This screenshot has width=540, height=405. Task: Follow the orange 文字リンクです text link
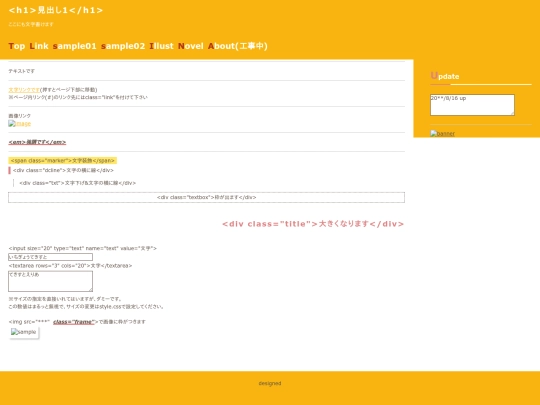[x=24, y=90]
